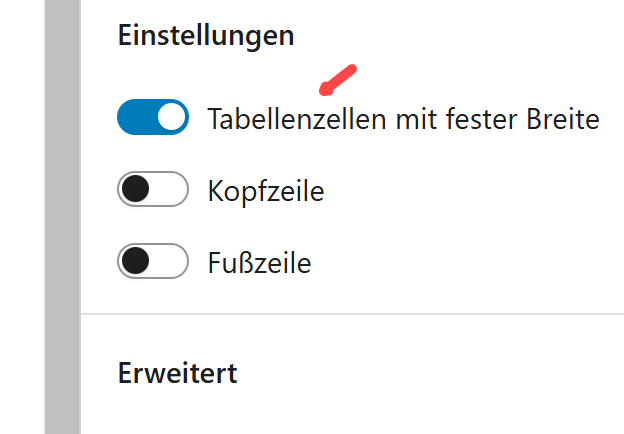624x434 pixels.
Task: Click the word "fester" in the first setting
Action: [482, 119]
